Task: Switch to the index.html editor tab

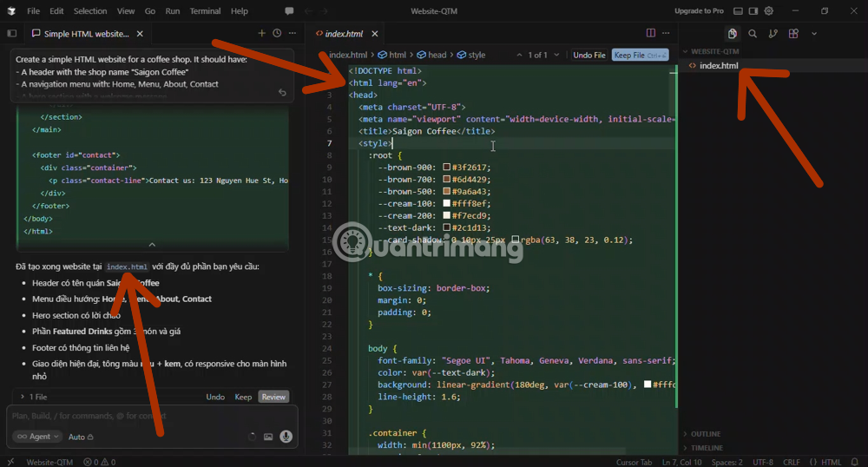Action: coord(343,34)
